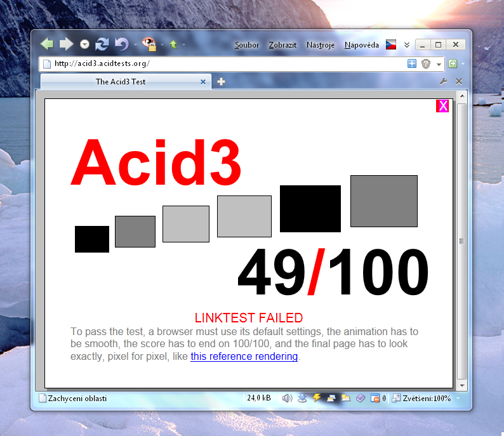Open the Nástroje menu
Screen dimensions: 504x436
321,45
